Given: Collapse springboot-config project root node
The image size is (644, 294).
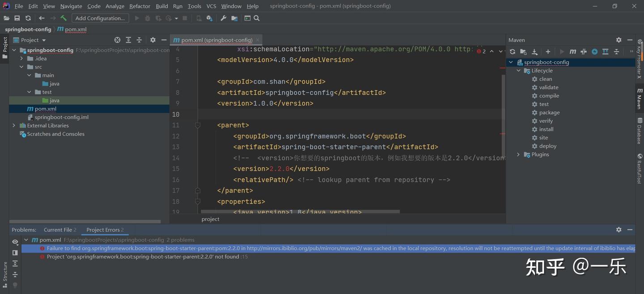Looking at the screenshot, I should click(14, 50).
